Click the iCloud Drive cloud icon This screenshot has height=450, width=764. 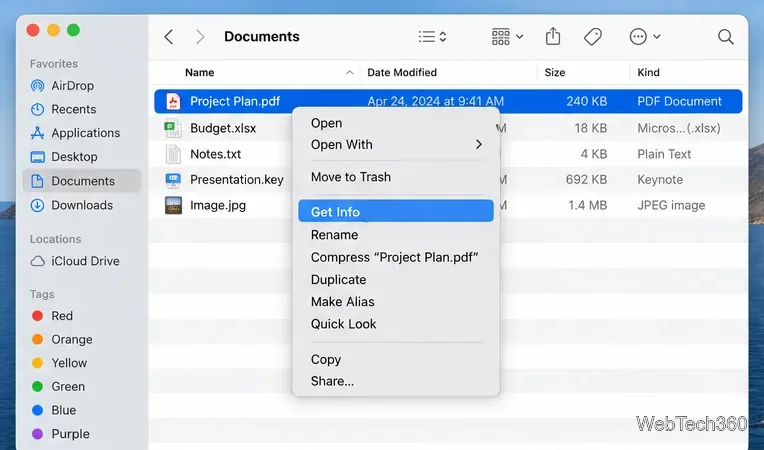(x=38, y=262)
